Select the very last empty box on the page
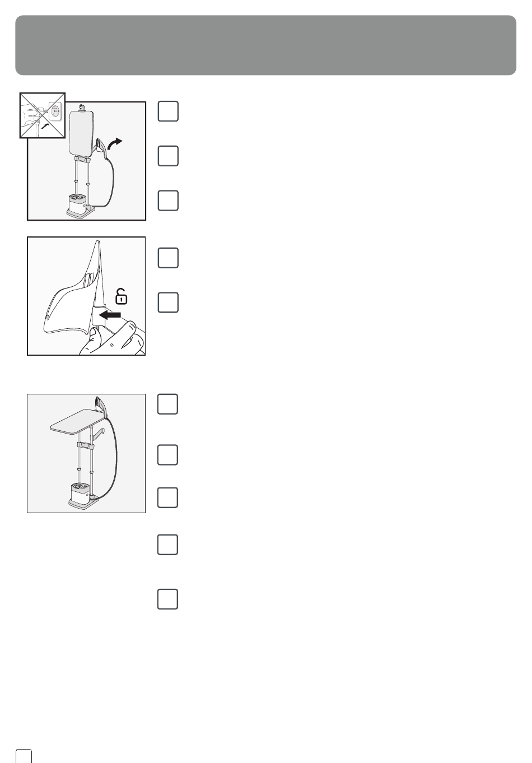 pyautogui.click(x=168, y=599)
